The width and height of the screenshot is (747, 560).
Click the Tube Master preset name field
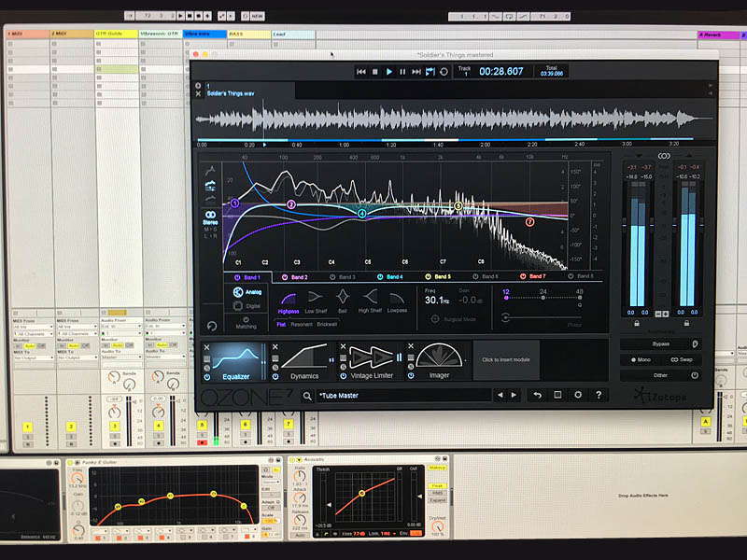tap(404, 395)
